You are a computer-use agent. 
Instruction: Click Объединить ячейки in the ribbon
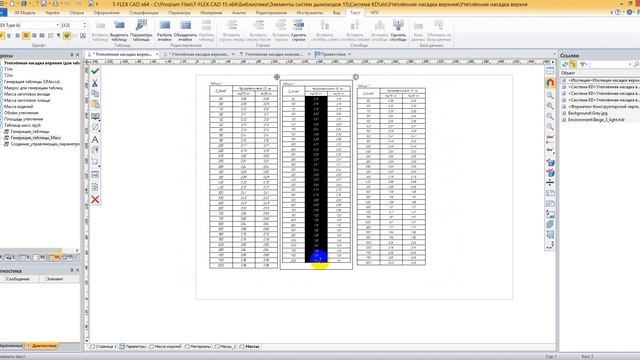tap(185, 31)
